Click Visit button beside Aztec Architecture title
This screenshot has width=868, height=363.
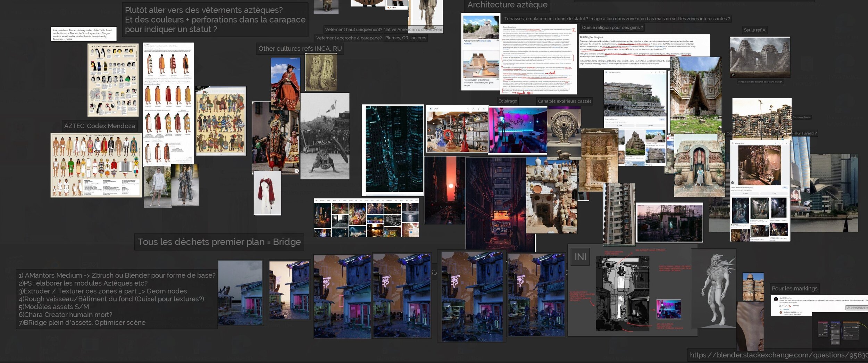[x=661, y=119]
